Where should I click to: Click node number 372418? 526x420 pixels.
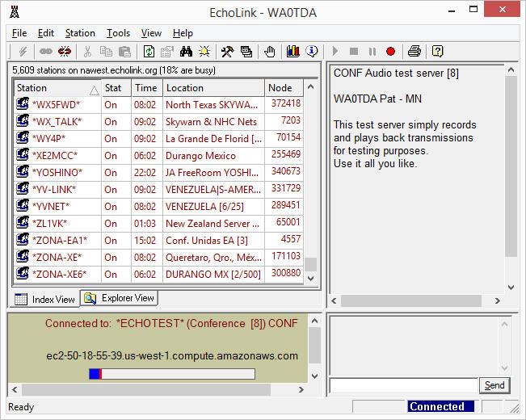point(286,103)
